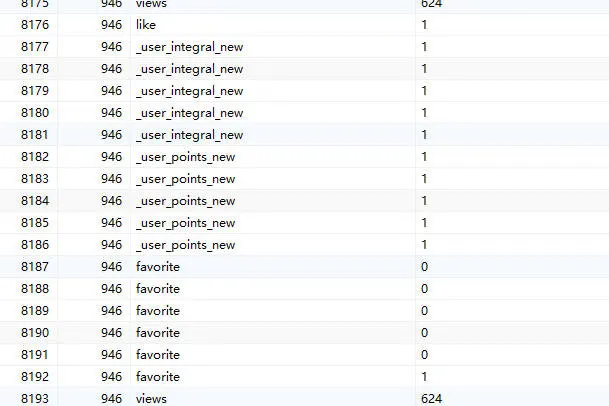The height and width of the screenshot is (406, 609).
Task: Click the value 1 in row 8184
Action: pyautogui.click(x=424, y=201)
